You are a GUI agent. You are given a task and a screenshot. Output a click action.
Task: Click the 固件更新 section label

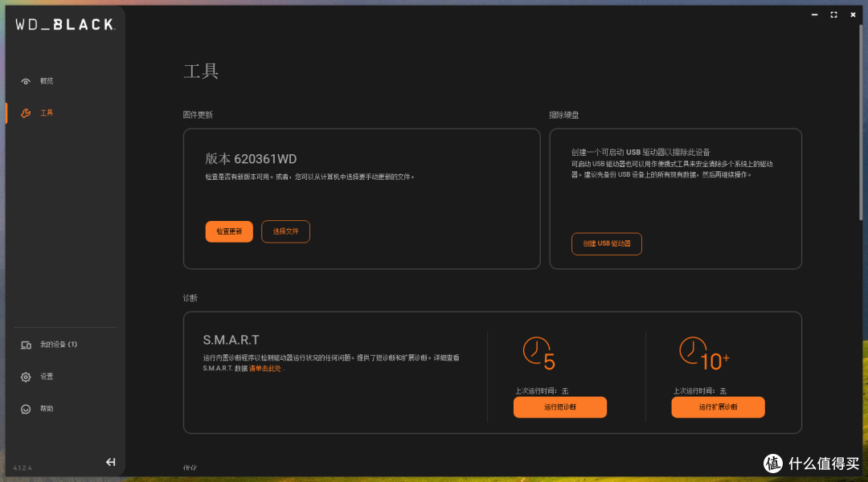tap(198, 115)
